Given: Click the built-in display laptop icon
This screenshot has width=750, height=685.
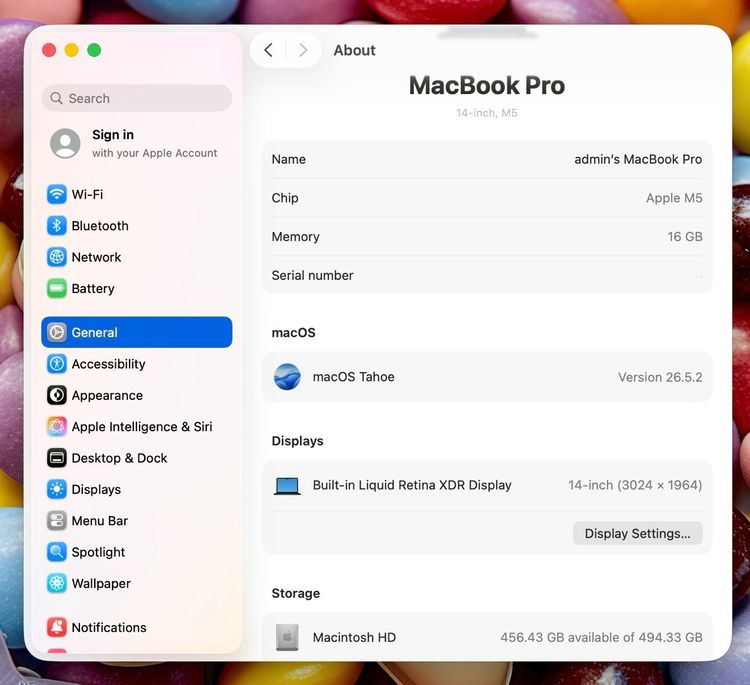Looking at the screenshot, I should click(287, 486).
